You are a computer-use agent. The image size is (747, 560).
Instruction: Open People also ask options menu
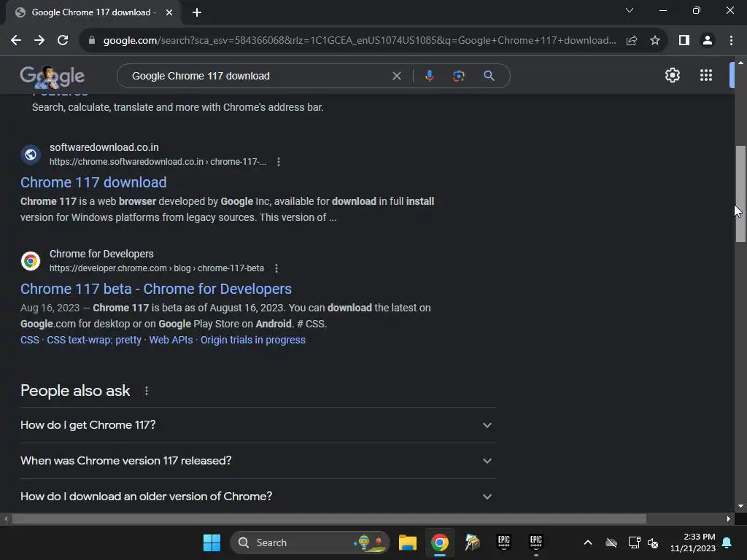coord(146,391)
